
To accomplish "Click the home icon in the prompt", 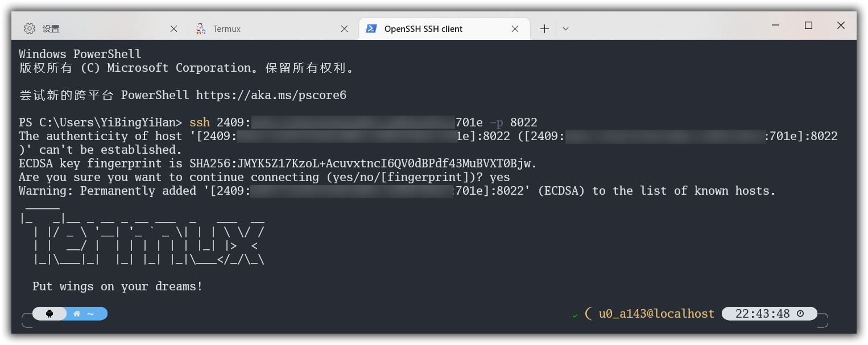I will tap(77, 314).
